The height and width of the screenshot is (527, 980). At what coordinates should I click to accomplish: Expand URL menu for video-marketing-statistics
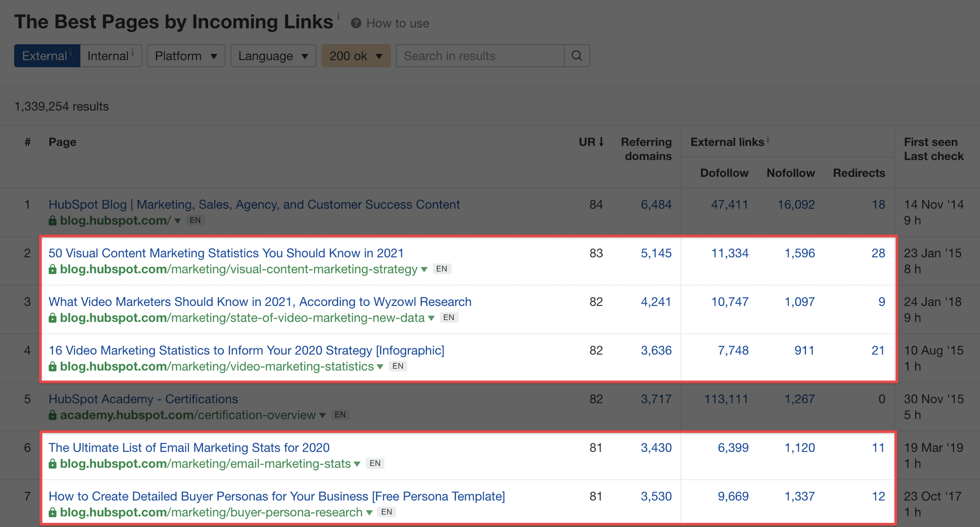380,367
